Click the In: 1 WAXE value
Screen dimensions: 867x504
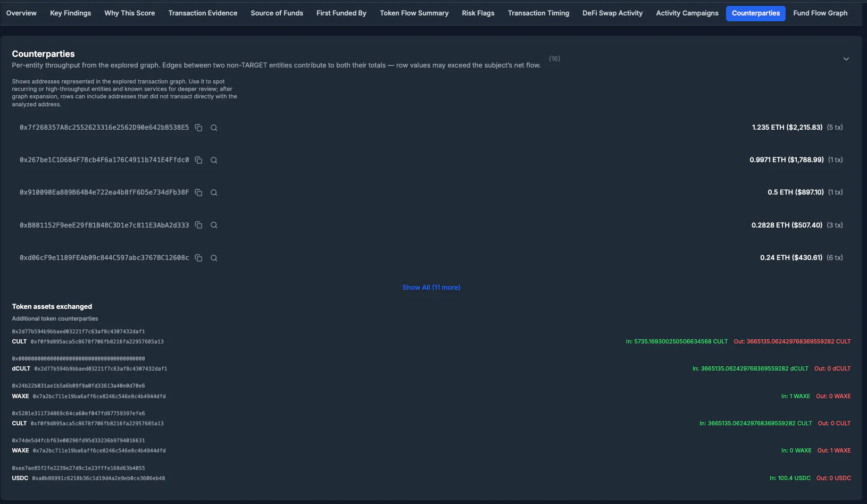point(796,396)
